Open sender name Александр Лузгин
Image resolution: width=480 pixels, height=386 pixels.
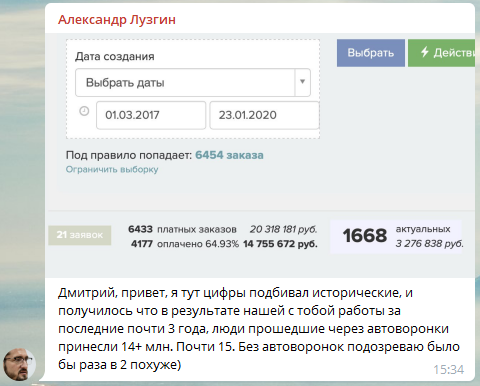(x=117, y=20)
